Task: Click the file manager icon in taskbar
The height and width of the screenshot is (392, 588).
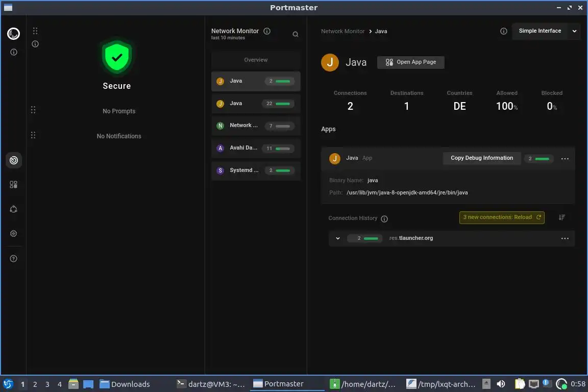Action: (73, 384)
